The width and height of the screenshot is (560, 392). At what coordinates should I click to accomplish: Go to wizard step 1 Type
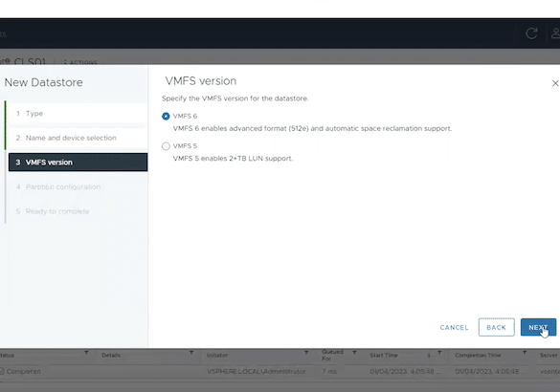click(x=78, y=114)
